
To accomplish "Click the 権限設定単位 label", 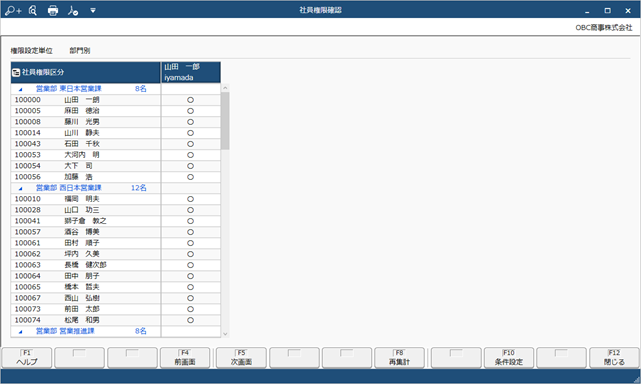I will [x=31, y=51].
